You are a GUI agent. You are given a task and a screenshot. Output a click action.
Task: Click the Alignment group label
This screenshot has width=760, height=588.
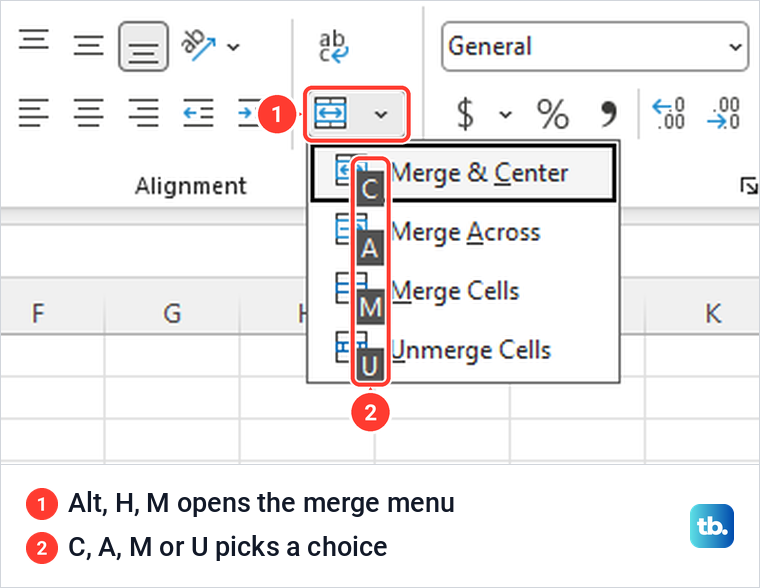pos(191,186)
